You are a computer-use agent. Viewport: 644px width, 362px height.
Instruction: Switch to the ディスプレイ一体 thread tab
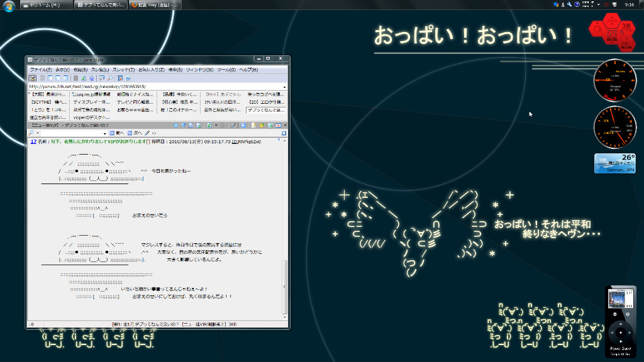pos(91,102)
